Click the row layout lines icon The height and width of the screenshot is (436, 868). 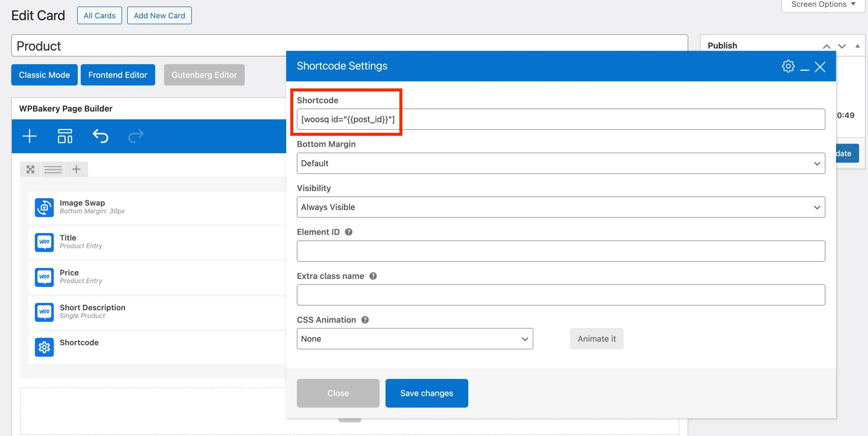point(53,169)
